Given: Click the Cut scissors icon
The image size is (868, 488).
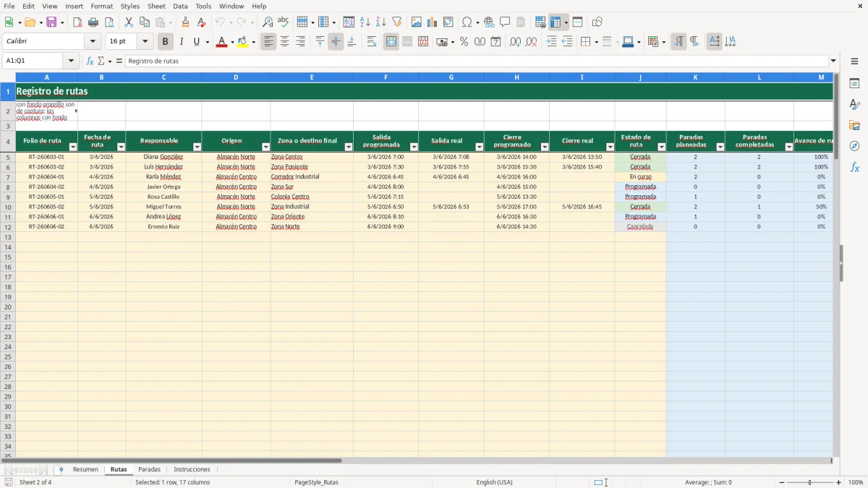Looking at the screenshot, I should 129,22.
